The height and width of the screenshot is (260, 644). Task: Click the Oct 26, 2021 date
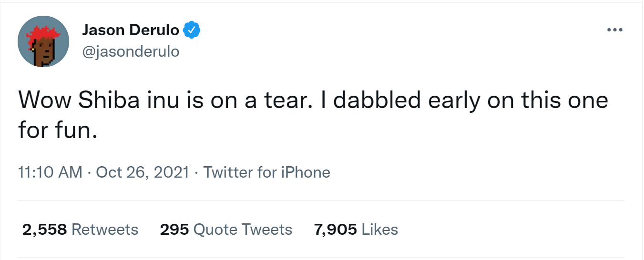[x=143, y=172]
